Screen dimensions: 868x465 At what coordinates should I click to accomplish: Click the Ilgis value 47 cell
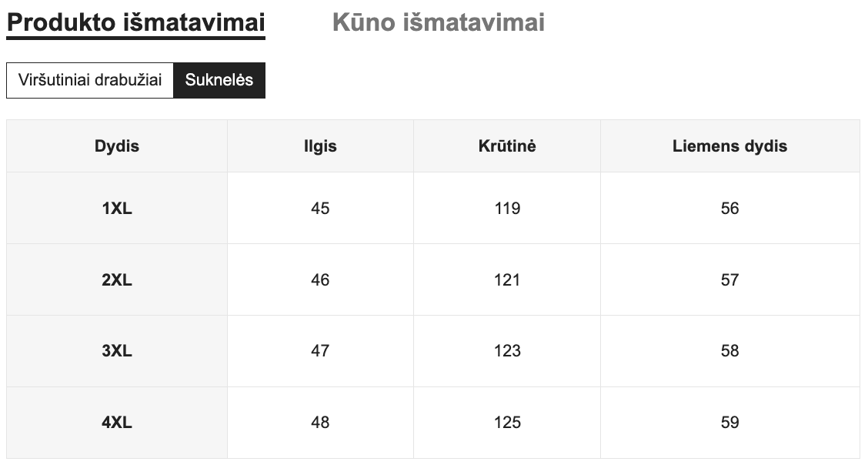[320, 351]
